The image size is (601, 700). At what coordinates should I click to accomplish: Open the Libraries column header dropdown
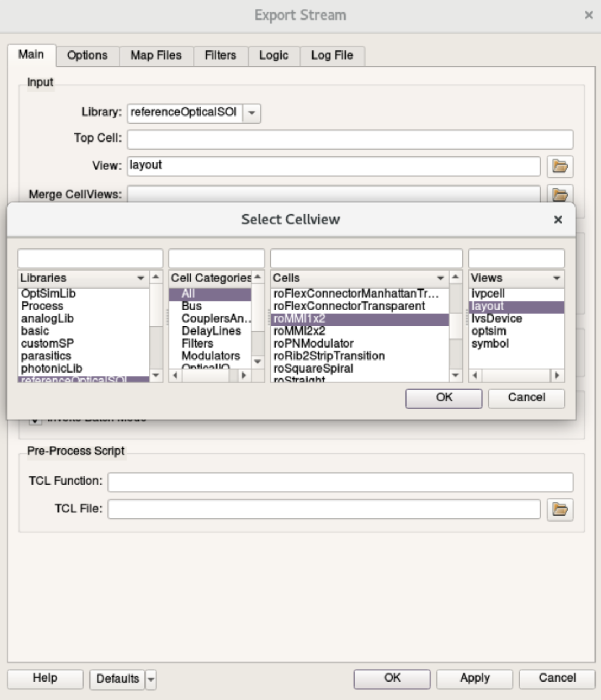point(140,278)
